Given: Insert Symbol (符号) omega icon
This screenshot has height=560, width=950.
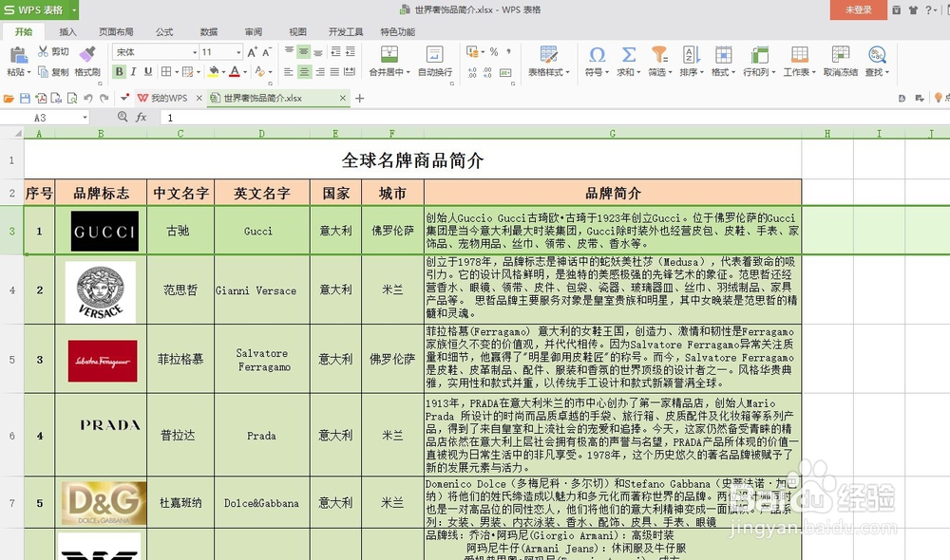Looking at the screenshot, I should coord(597,54).
